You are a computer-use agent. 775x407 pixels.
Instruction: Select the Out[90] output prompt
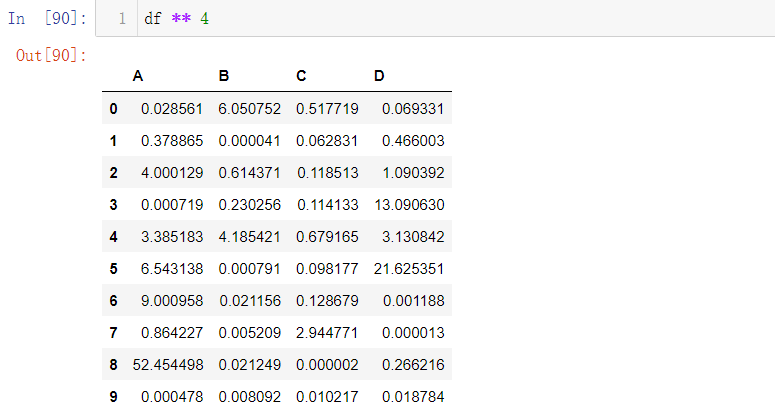51,55
